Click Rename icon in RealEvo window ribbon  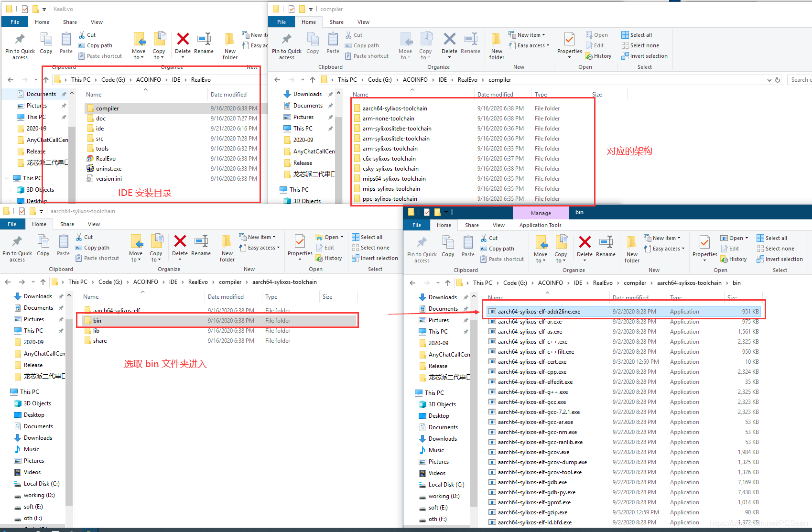point(204,43)
